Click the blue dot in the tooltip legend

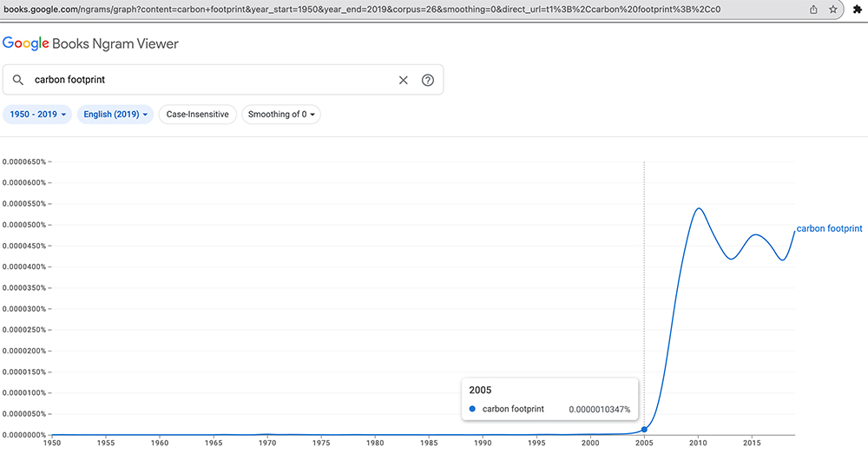click(472, 409)
